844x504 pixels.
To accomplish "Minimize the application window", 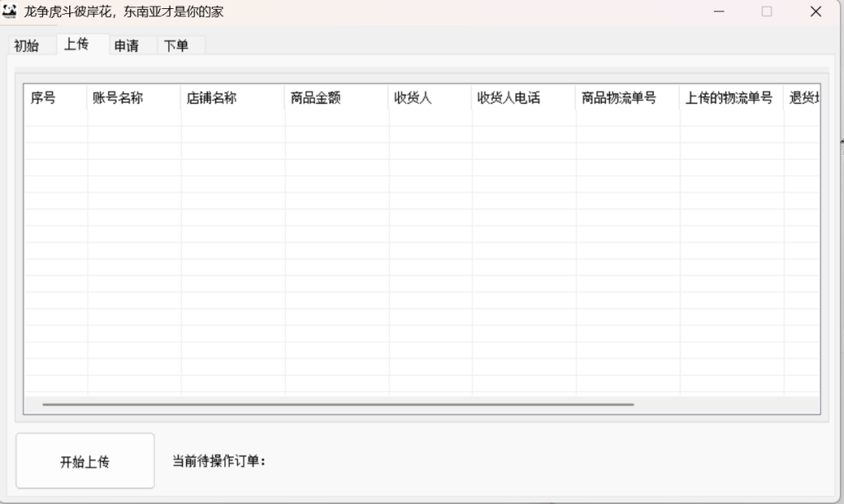I will [719, 12].
